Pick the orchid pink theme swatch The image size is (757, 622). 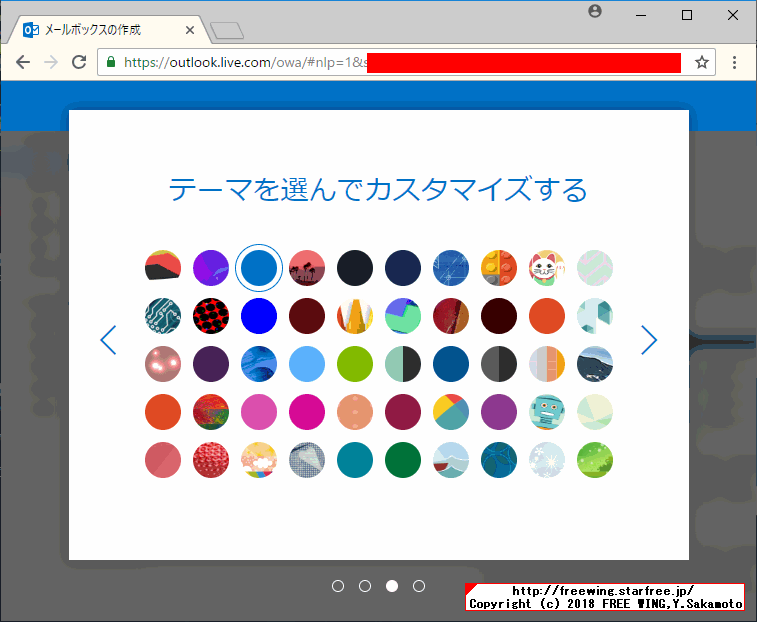[259, 412]
